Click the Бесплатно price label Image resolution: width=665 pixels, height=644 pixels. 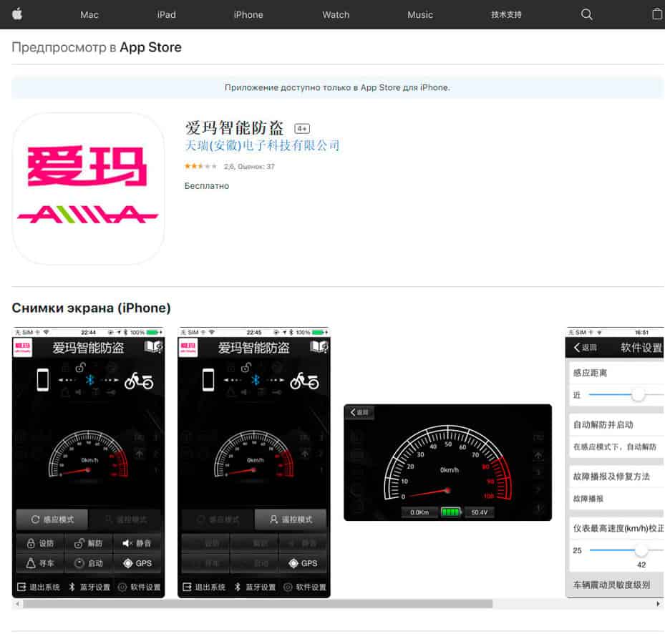pyautogui.click(x=207, y=186)
